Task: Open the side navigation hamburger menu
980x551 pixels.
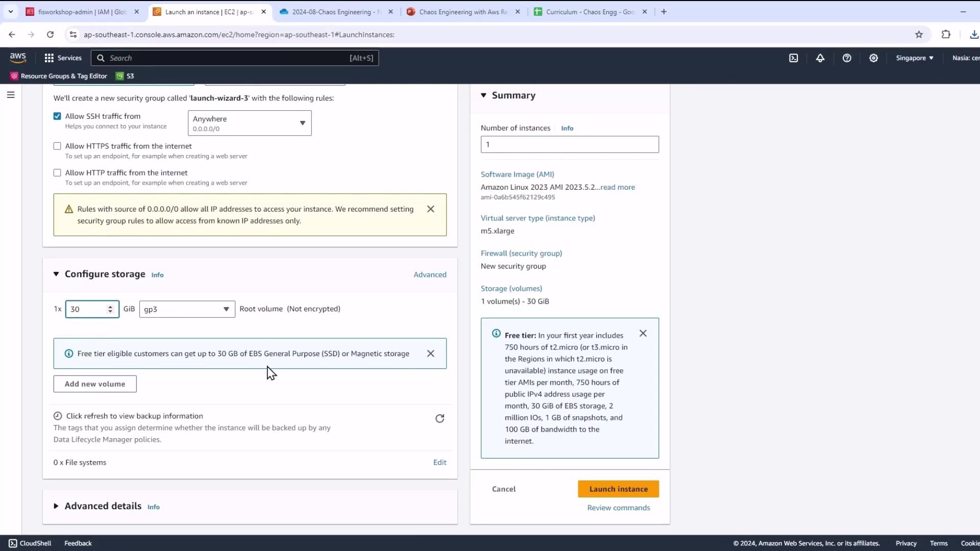Action: [x=11, y=95]
